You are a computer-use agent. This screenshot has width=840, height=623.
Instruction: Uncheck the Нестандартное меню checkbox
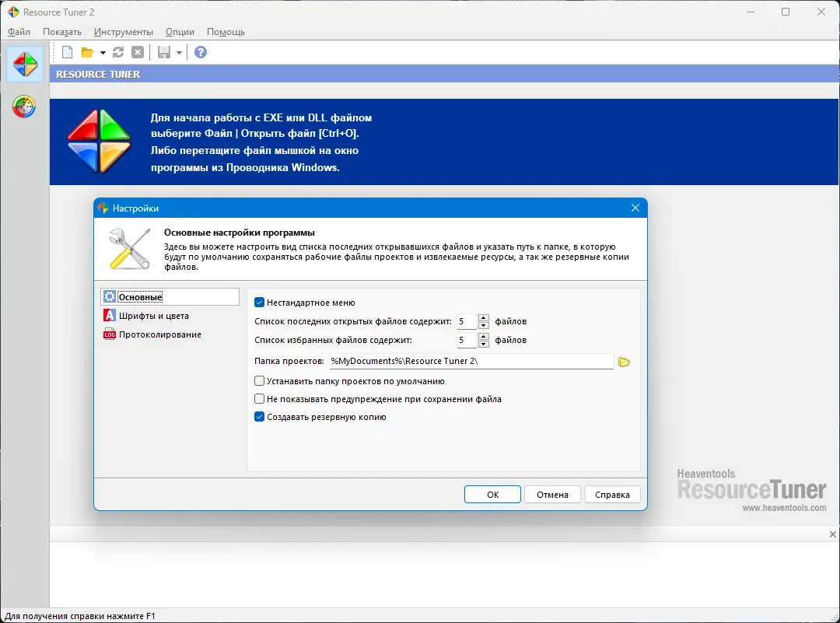tap(259, 303)
